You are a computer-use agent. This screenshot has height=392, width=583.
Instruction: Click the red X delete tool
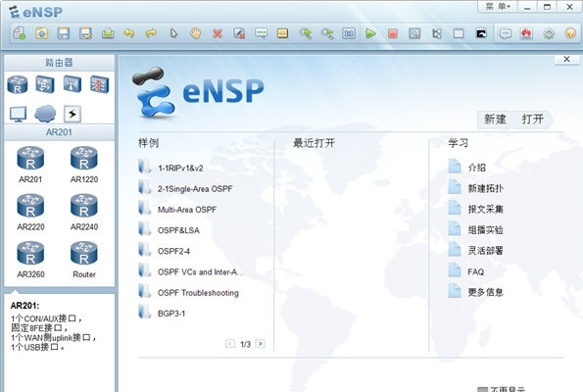[218, 34]
